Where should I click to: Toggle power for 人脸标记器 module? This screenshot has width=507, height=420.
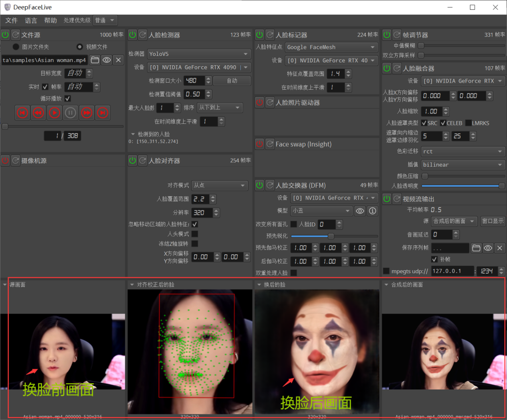tap(260, 35)
